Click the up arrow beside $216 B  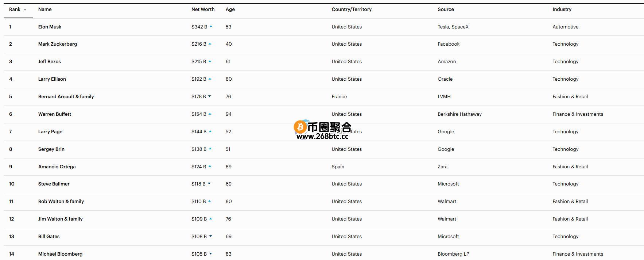210,44
